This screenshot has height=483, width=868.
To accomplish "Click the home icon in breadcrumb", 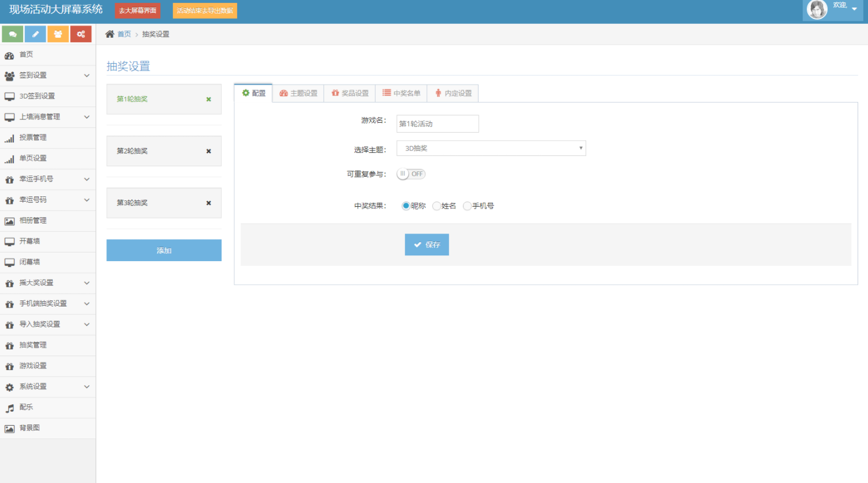I will [x=110, y=34].
